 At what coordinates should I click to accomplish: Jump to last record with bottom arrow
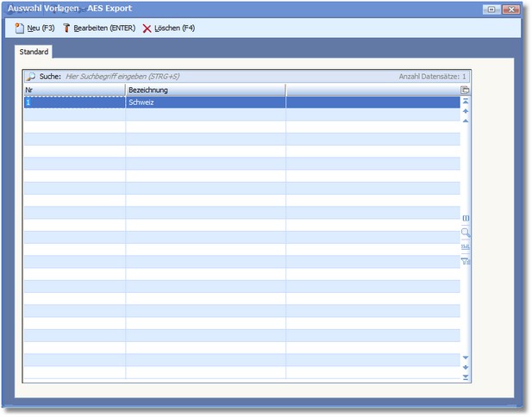466,377
